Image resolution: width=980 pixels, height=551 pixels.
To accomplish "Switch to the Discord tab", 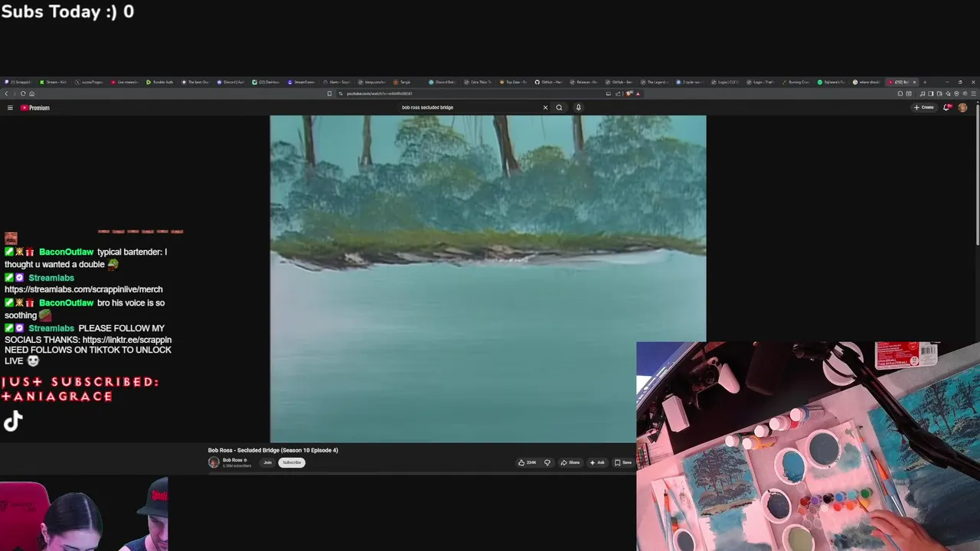I will [x=230, y=82].
